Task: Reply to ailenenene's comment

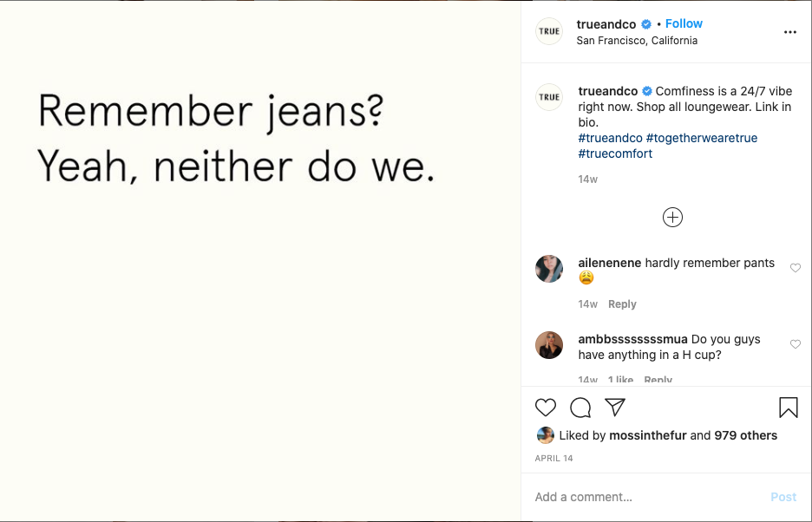Action: (x=622, y=304)
